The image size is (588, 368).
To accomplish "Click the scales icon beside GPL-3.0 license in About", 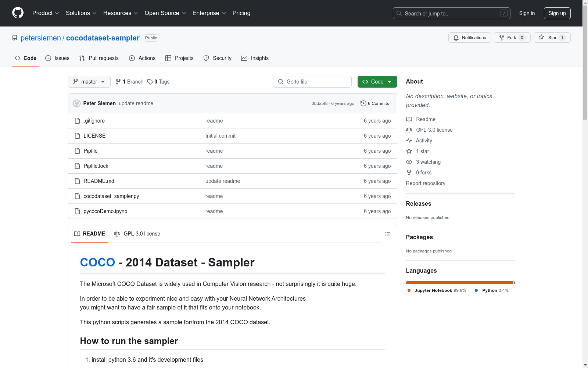I will (409, 130).
